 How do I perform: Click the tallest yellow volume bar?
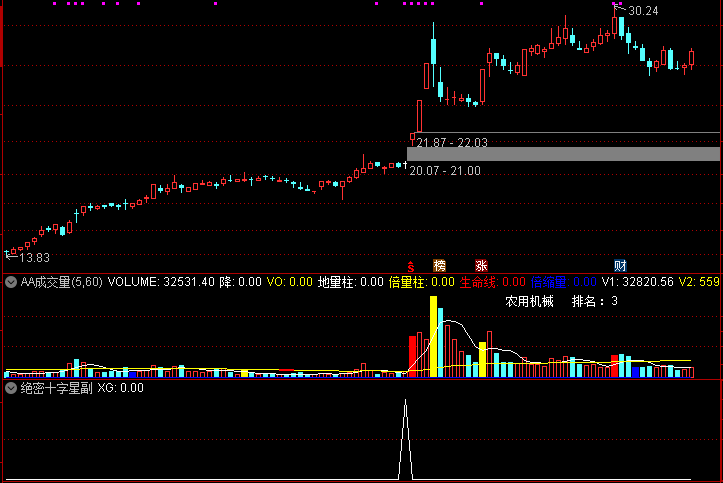tap(433, 336)
